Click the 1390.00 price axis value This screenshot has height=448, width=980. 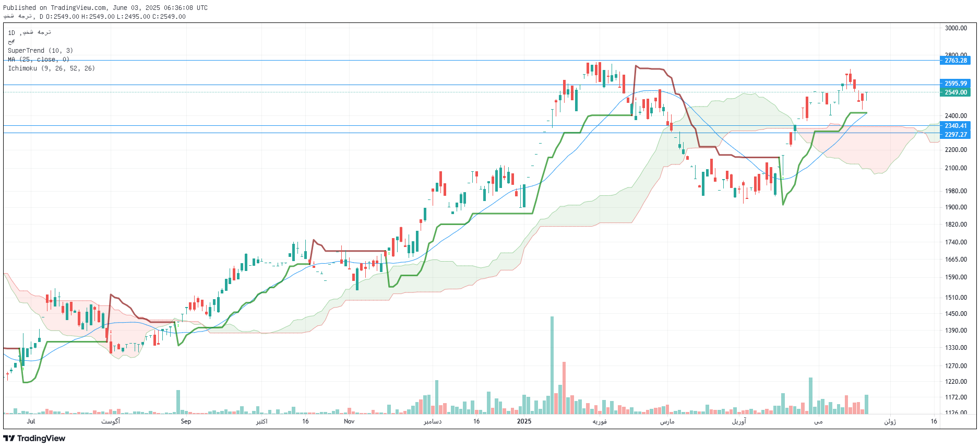[956, 331]
